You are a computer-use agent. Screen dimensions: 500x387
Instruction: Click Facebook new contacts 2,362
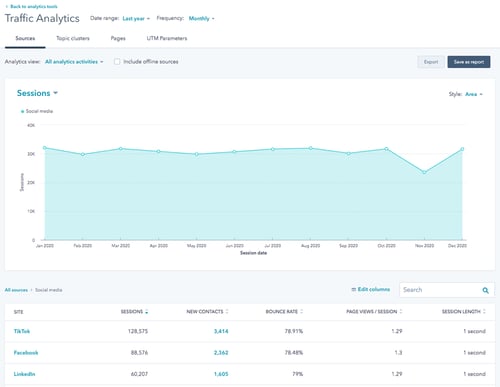[221, 353]
